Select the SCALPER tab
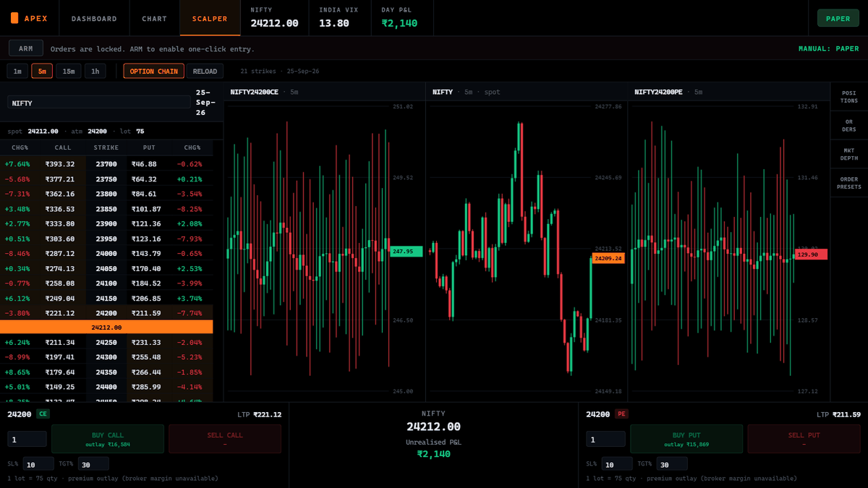Viewport: 868px width, 488px height. [210, 18]
